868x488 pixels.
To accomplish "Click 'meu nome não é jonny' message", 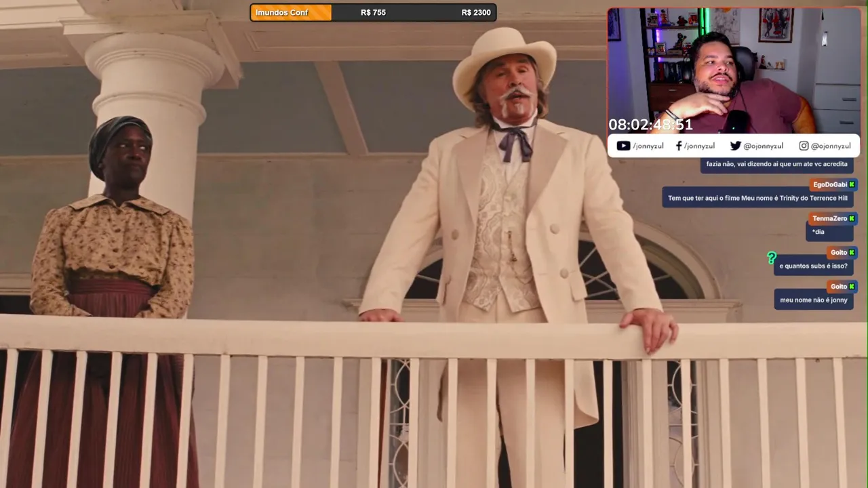I will tap(814, 300).
